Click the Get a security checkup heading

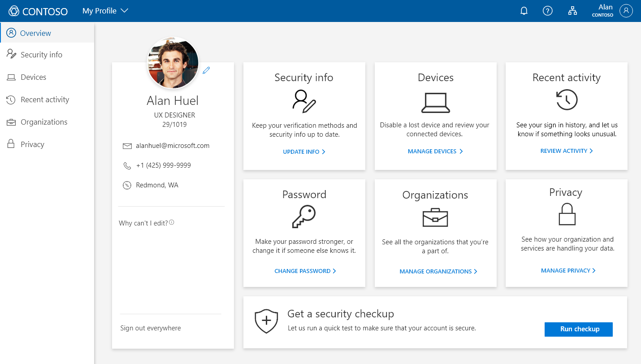341,314
